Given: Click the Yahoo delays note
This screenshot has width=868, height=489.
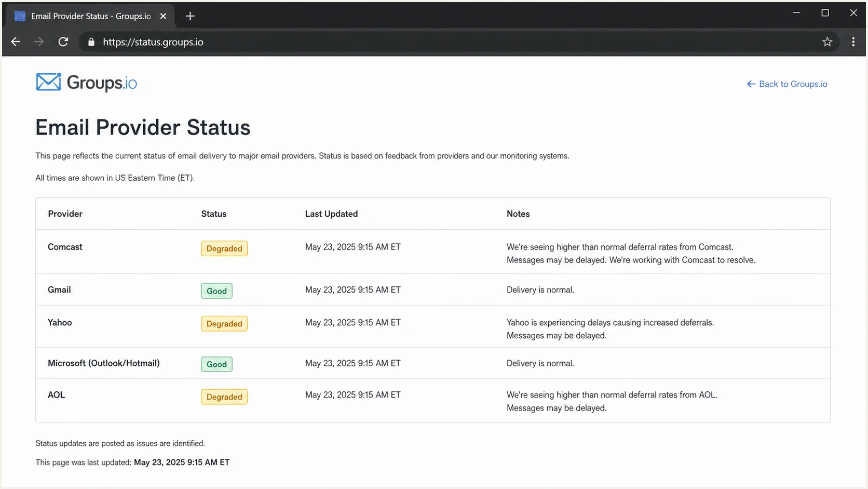Looking at the screenshot, I should pyautogui.click(x=610, y=329).
